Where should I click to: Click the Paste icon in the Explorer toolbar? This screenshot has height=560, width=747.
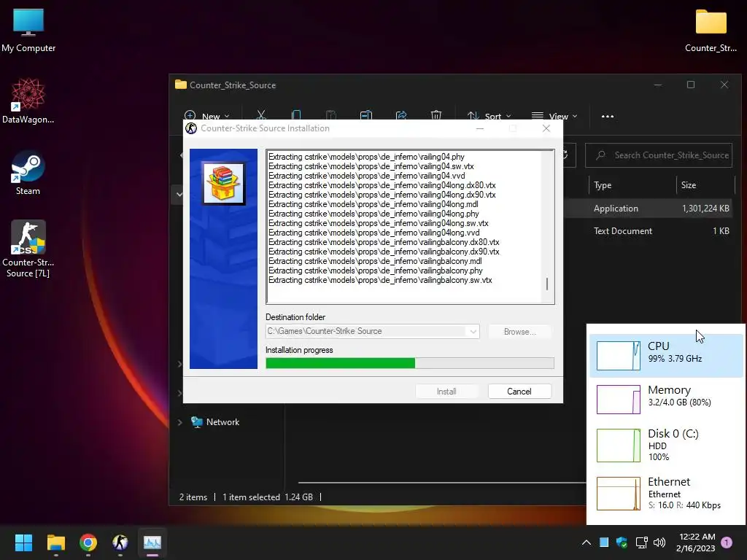tap(330, 115)
